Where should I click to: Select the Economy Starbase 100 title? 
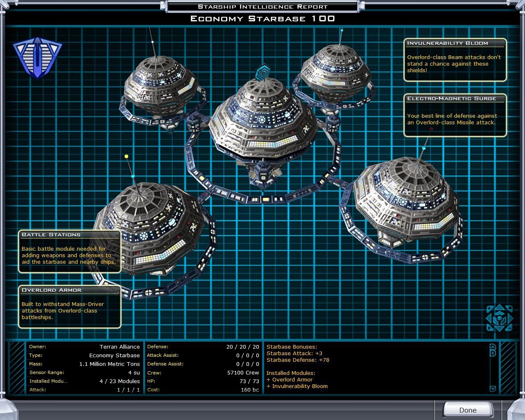click(x=262, y=18)
